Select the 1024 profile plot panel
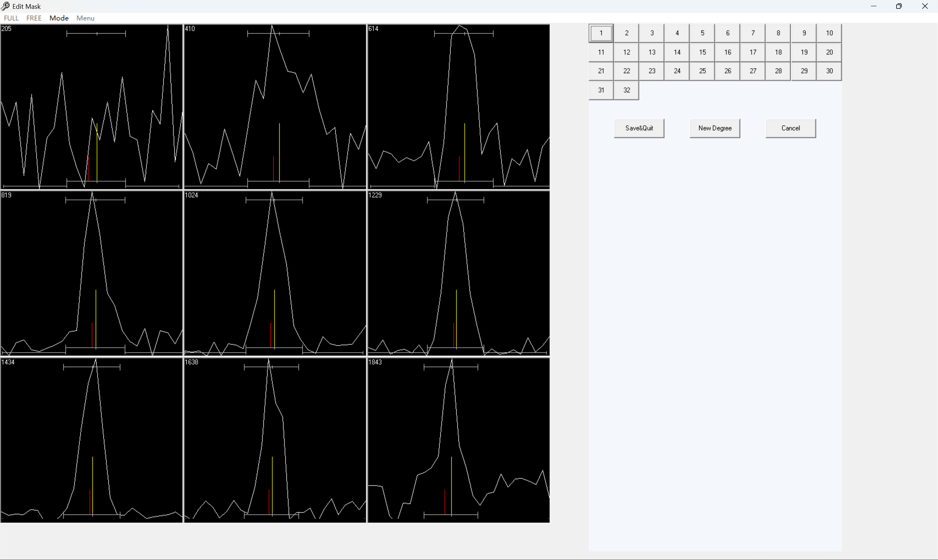Screen dimensions: 938x560 point(275,273)
